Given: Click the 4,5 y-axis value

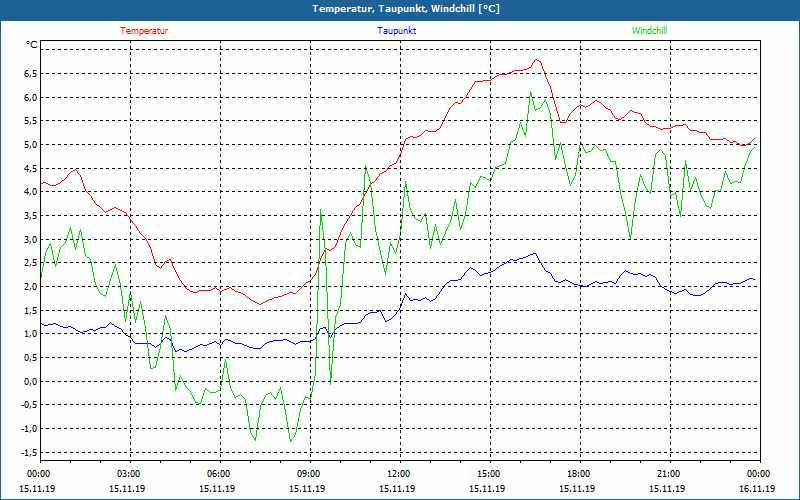Looking at the screenshot, I should click(x=30, y=168).
